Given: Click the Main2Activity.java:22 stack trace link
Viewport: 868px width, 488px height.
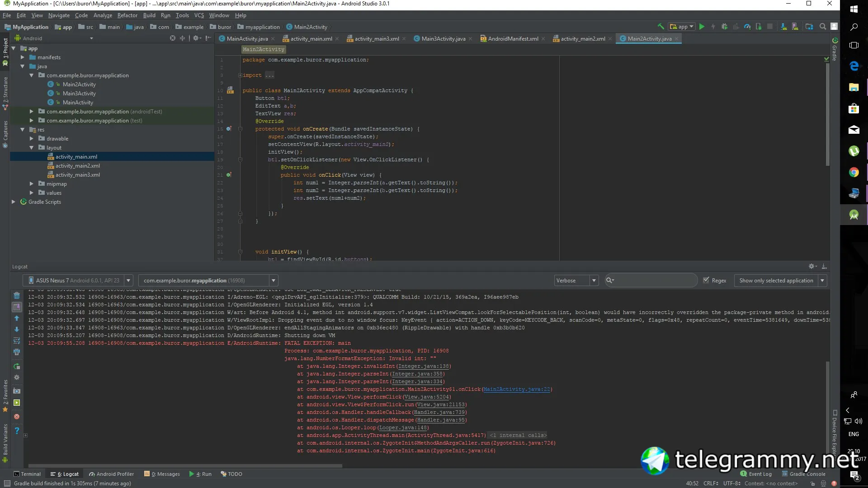Looking at the screenshot, I should [517, 389].
